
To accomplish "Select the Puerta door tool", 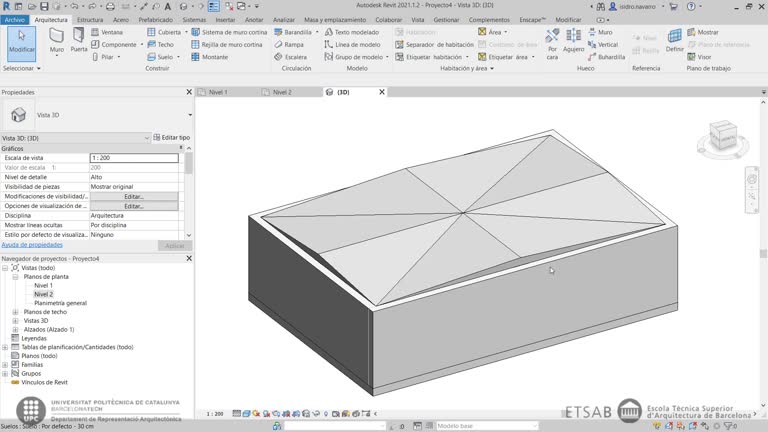I will coord(79,40).
